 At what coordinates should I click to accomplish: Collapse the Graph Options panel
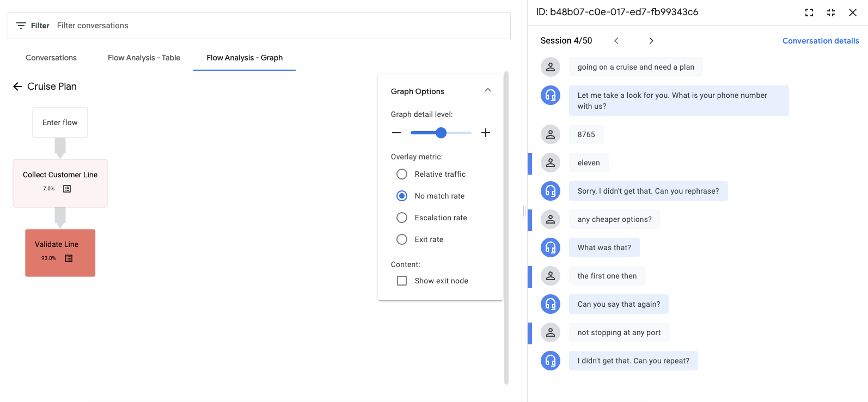(x=488, y=90)
